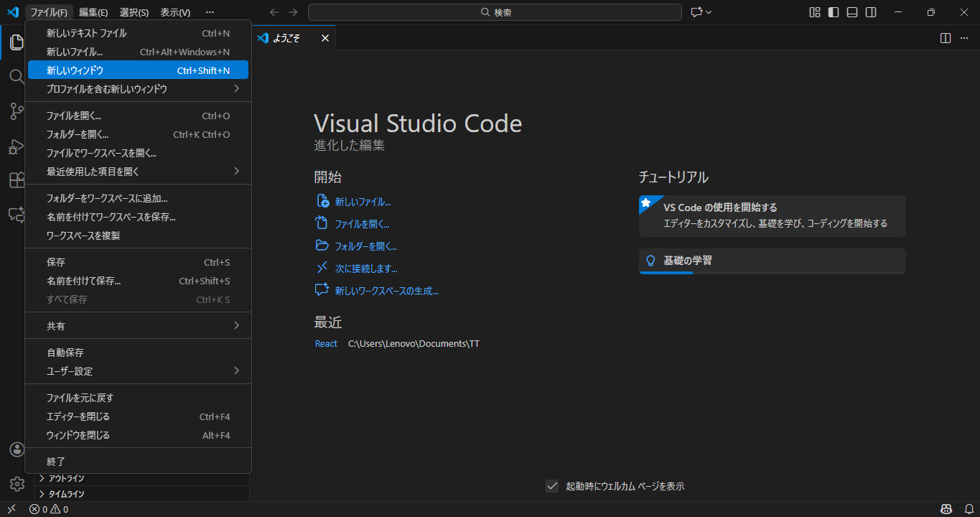Expand 最近使用した項目を開く submenu
Image resolution: width=980 pixels, height=517 pixels.
pyautogui.click(x=138, y=172)
